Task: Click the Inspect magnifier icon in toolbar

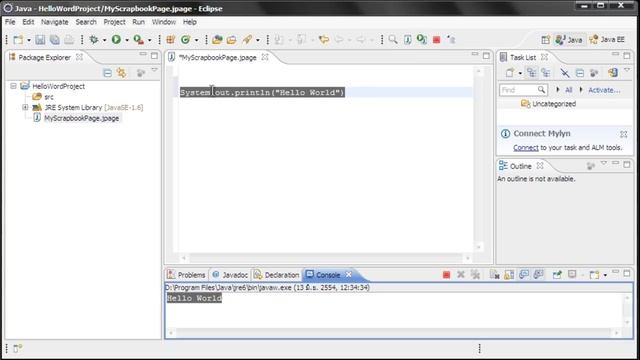Action: (x=393, y=40)
